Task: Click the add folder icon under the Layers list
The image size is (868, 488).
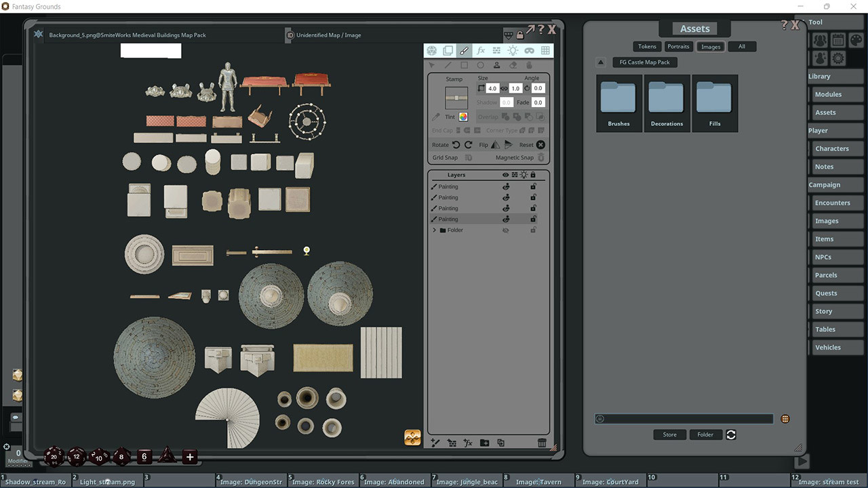Action: (x=484, y=443)
